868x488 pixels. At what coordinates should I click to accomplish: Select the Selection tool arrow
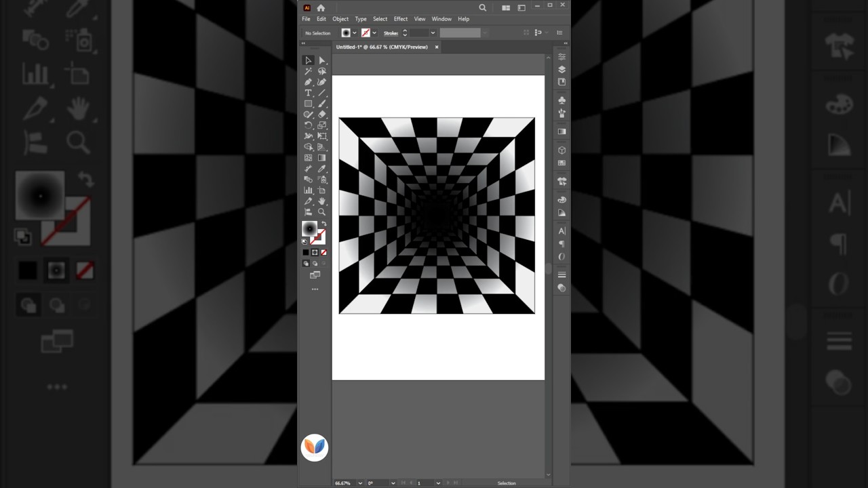(x=308, y=60)
